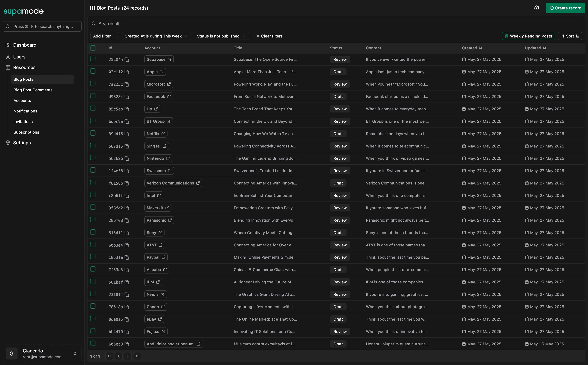Open the Add filter menu
588x365 pixels.
(x=105, y=36)
